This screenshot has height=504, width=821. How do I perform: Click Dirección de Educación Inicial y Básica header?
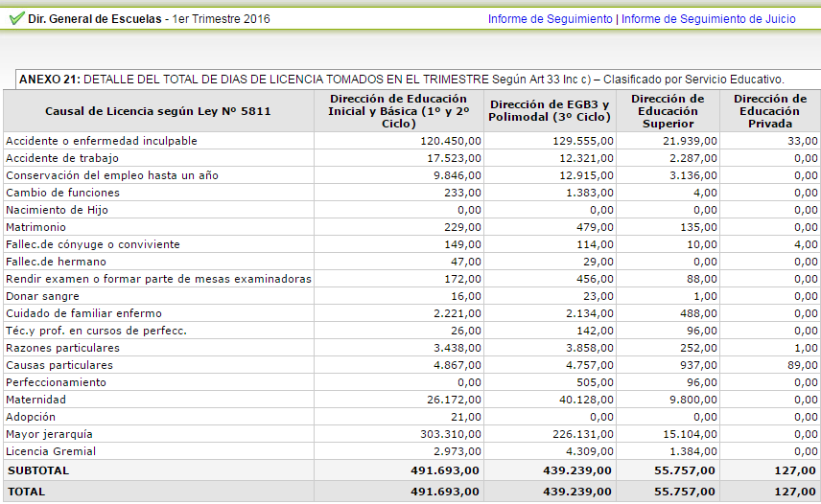pyautogui.click(x=398, y=111)
